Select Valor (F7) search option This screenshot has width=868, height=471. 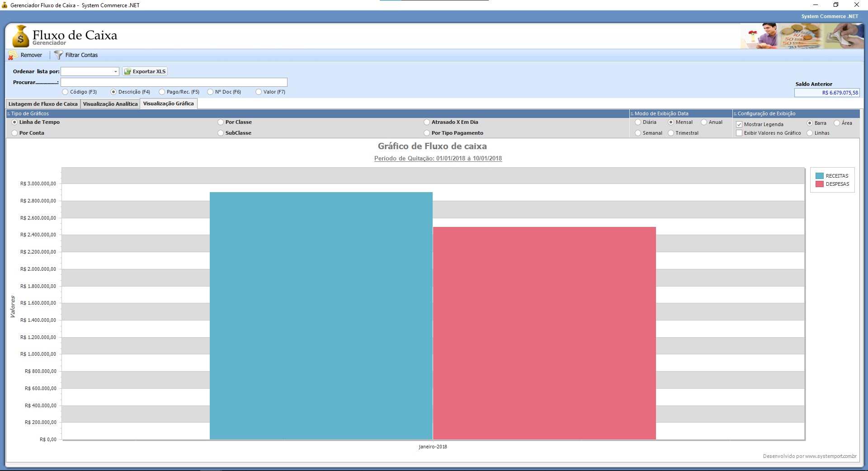pyautogui.click(x=259, y=92)
